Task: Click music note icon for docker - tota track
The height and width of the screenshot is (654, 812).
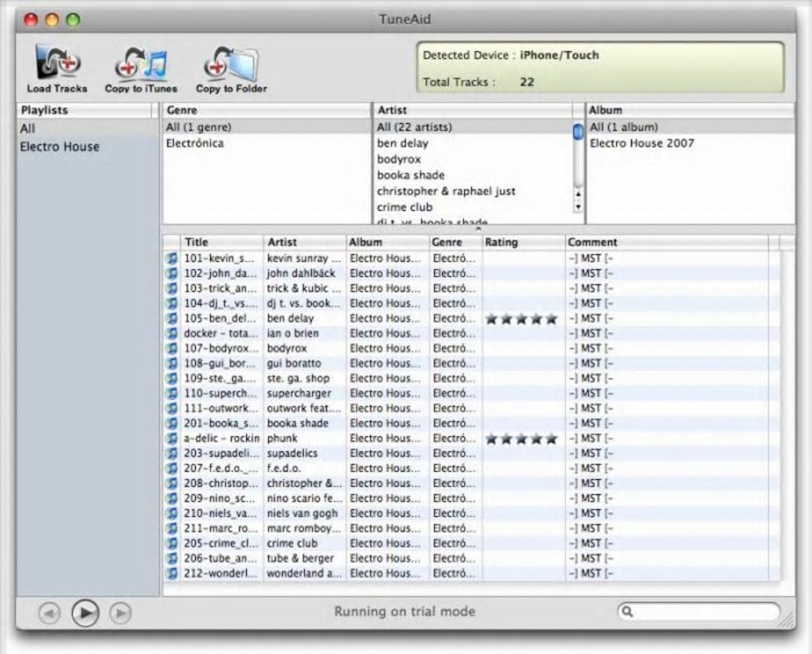Action: [x=171, y=333]
